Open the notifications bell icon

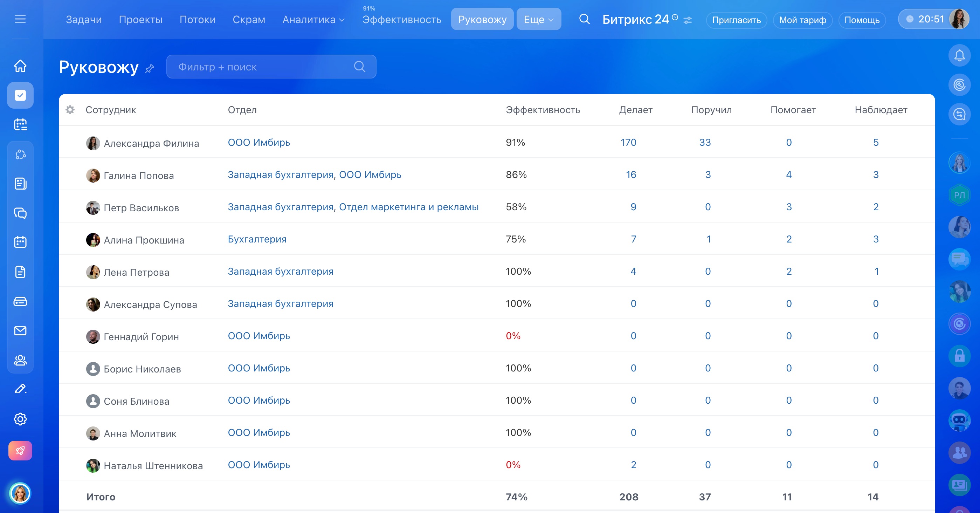(959, 56)
